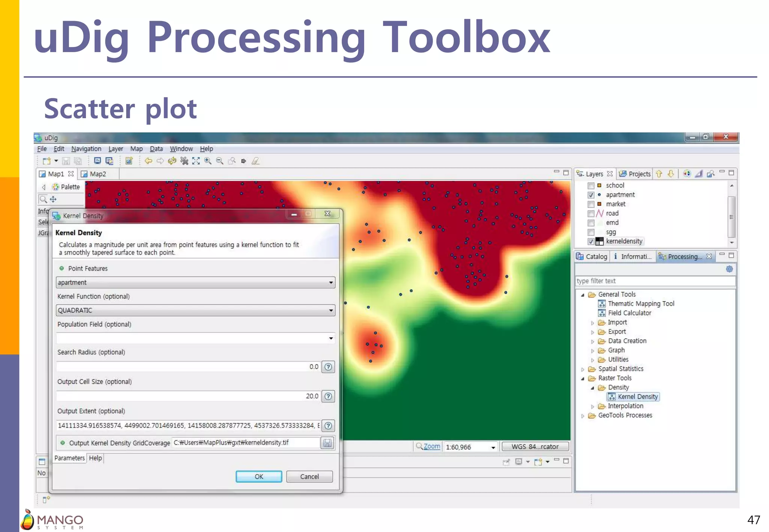Enable the emd layer checkbox
This screenshot has width=769, height=532.
[591, 223]
